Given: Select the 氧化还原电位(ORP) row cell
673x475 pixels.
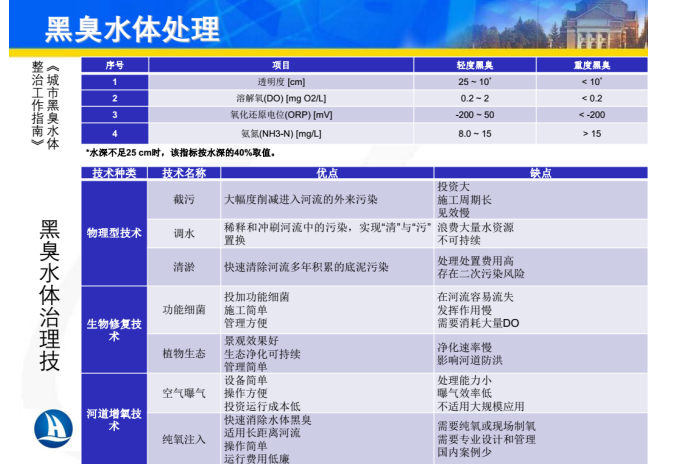Looking at the screenshot, I should [x=282, y=115].
